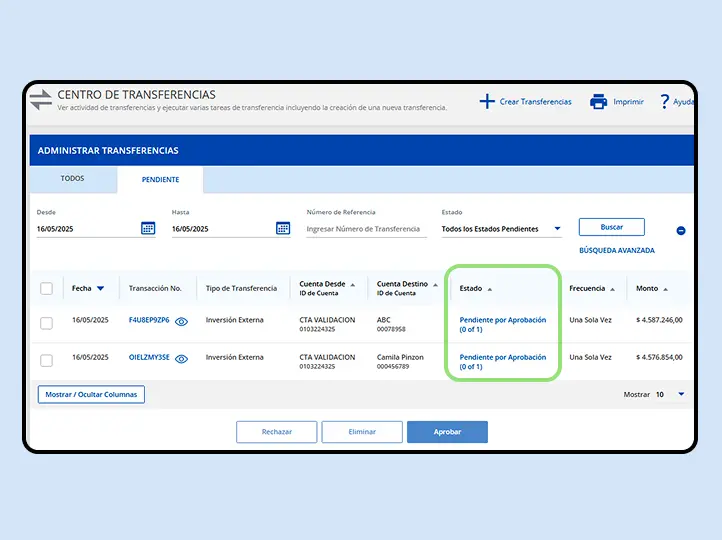
Task: Click amount $ 4.587.246,00
Action: pos(659,320)
